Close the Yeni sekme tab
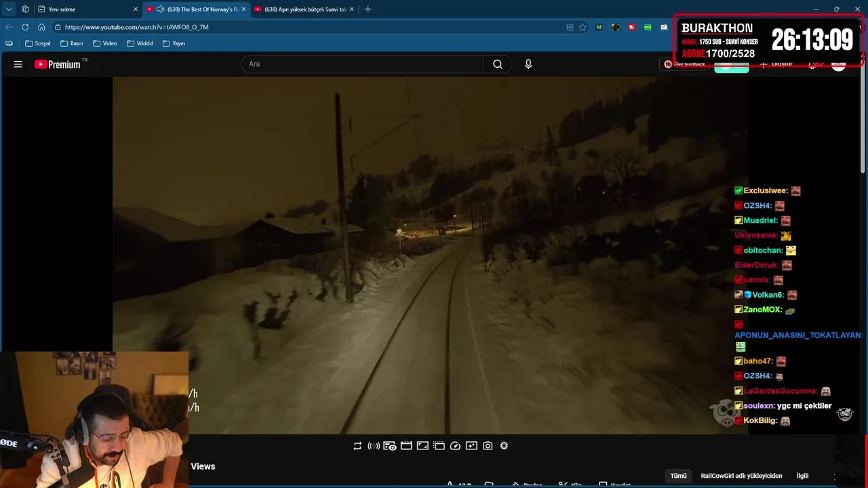Screen dimensions: 868x488 pyautogui.click(x=135, y=9)
